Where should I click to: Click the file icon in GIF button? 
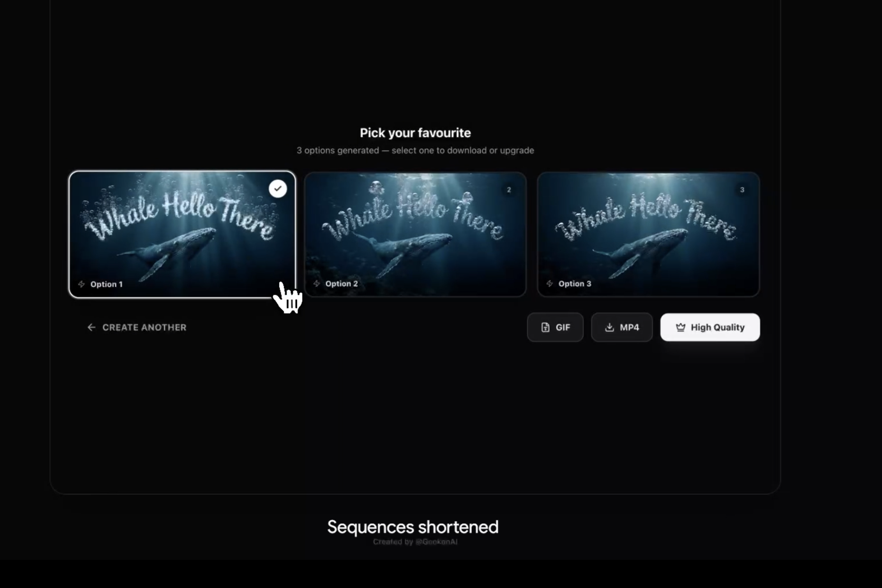coord(545,327)
